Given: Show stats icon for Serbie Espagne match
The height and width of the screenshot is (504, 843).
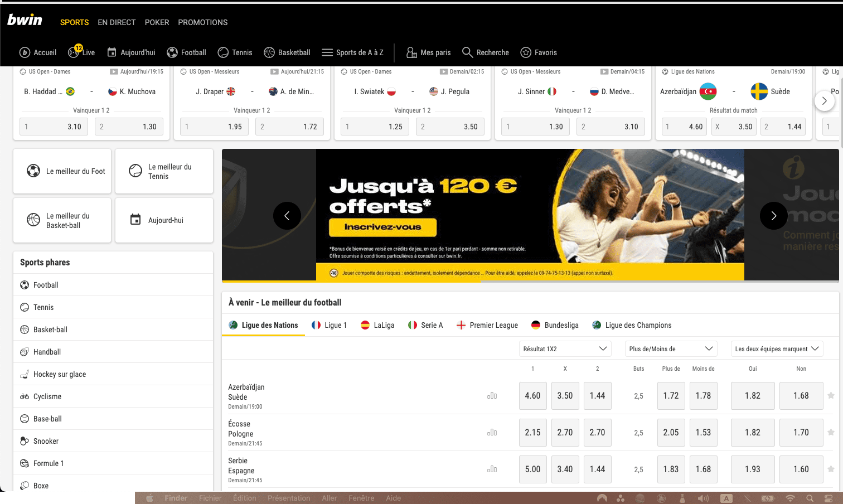Looking at the screenshot, I should (x=492, y=469).
